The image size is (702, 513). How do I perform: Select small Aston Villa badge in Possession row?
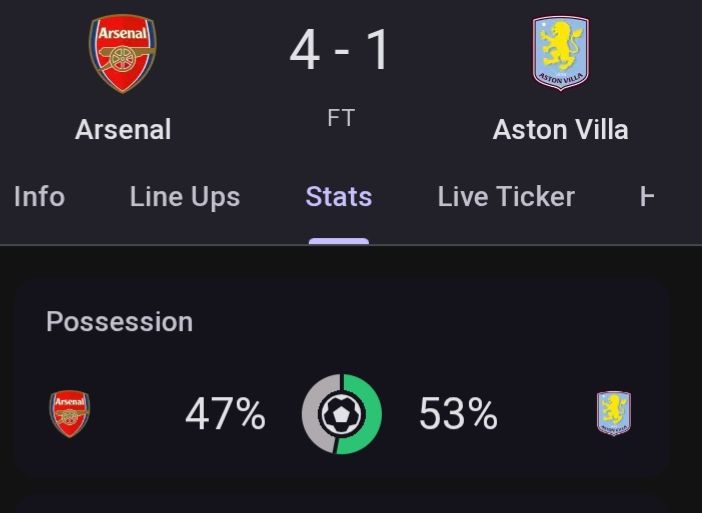pos(614,414)
